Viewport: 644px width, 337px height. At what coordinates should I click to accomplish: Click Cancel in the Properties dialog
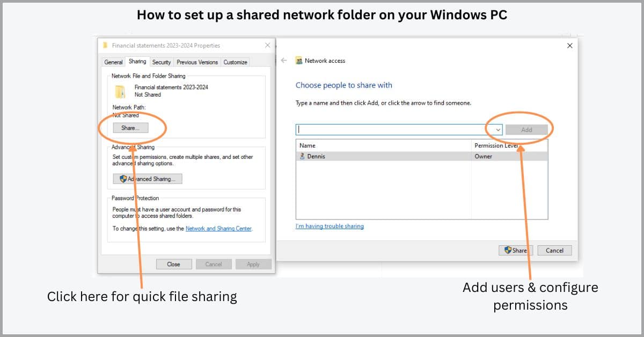(214, 264)
